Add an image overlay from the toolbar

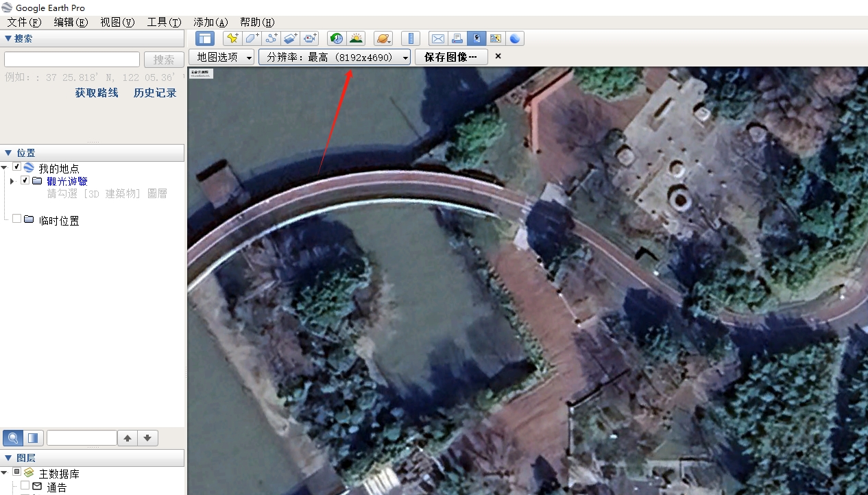[x=290, y=38]
